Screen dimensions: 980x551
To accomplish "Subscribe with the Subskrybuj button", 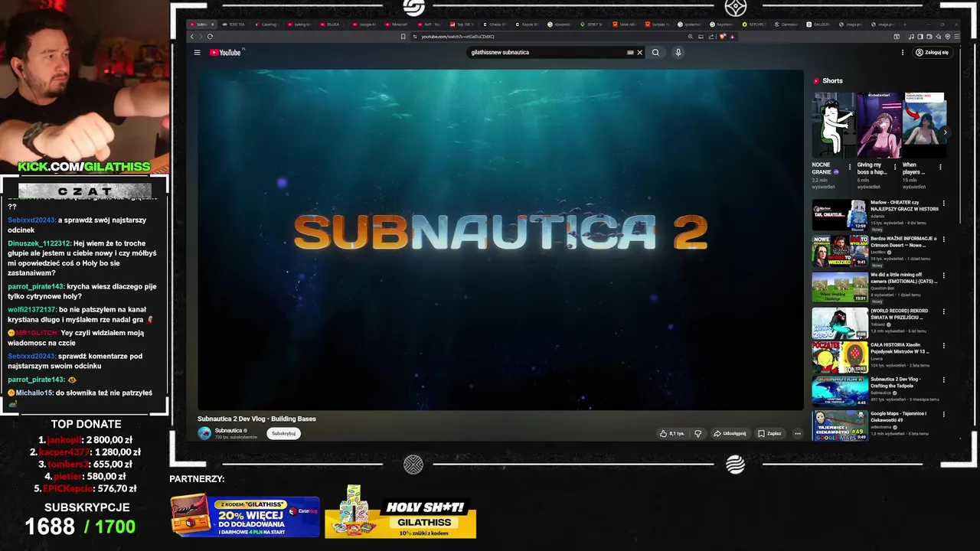I will (283, 433).
